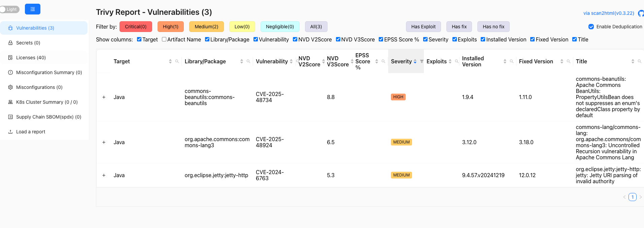Open the Severity column filter icon
644x228 pixels.
421,61
